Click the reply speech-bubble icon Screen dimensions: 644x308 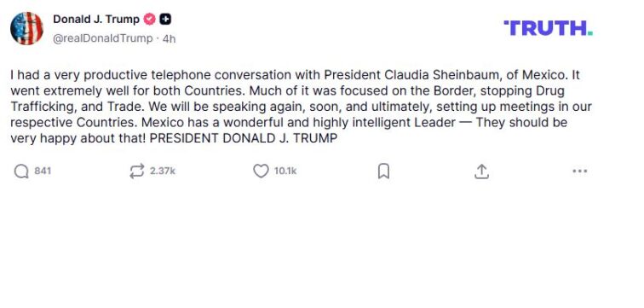[21, 171]
